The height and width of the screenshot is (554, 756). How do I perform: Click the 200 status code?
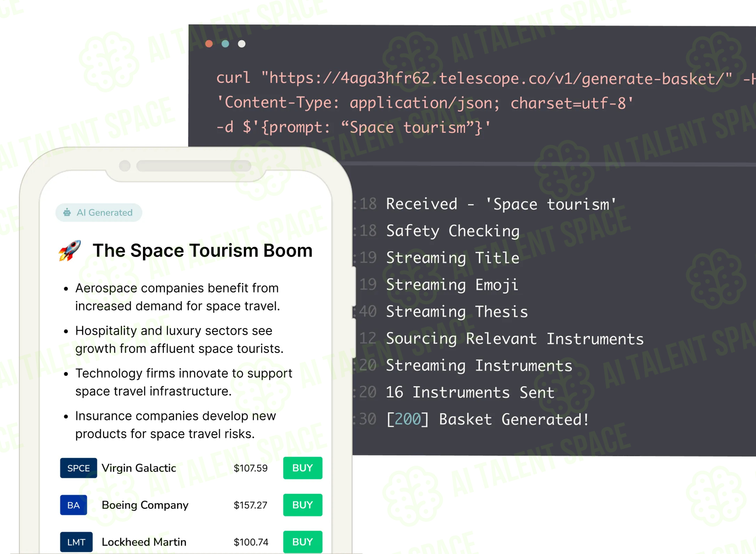coord(408,419)
